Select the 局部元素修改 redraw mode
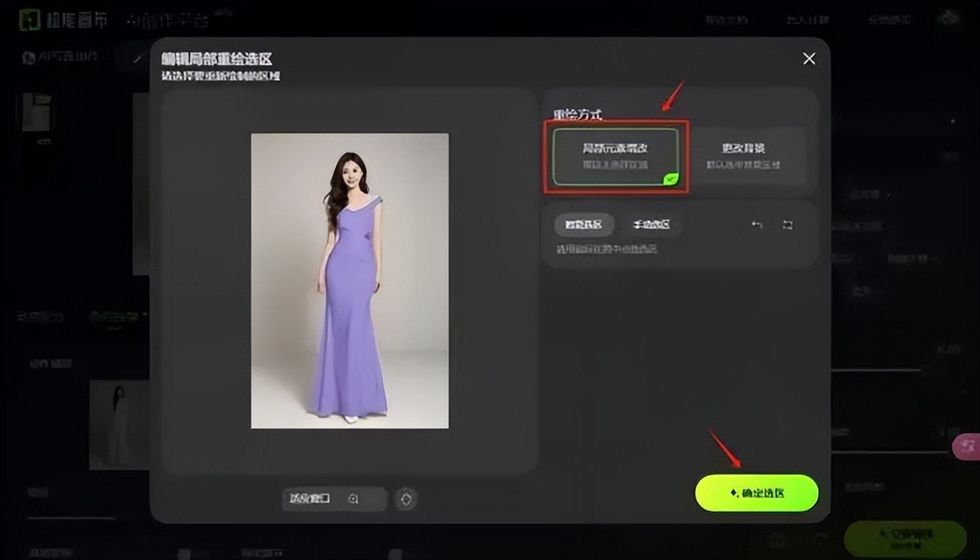The width and height of the screenshot is (980, 560). click(615, 158)
